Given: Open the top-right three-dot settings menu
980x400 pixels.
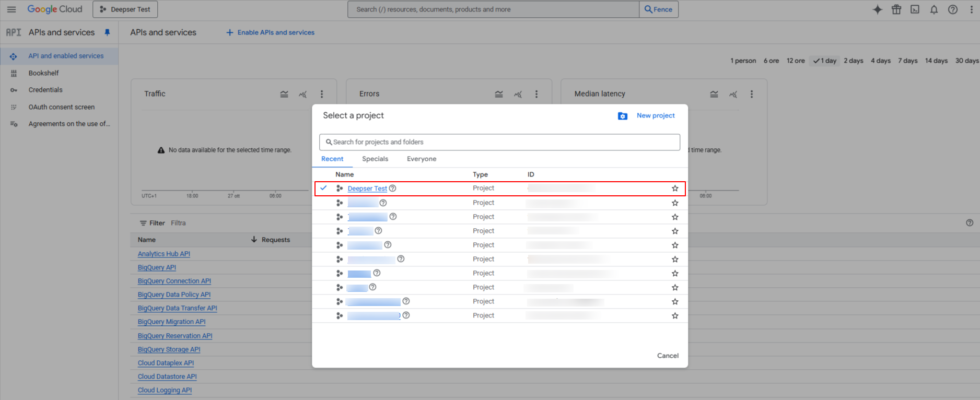Looking at the screenshot, I should (972, 9).
